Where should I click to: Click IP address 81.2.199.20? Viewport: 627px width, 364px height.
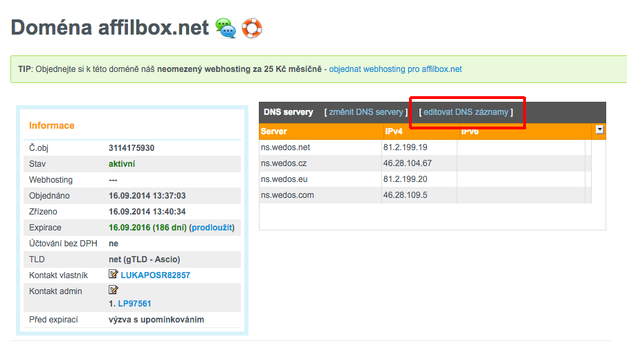click(x=405, y=179)
